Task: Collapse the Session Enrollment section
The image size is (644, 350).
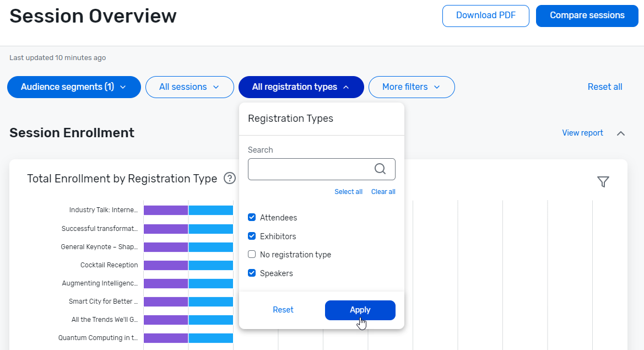Action: pyautogui.click(x=621, y=133)
